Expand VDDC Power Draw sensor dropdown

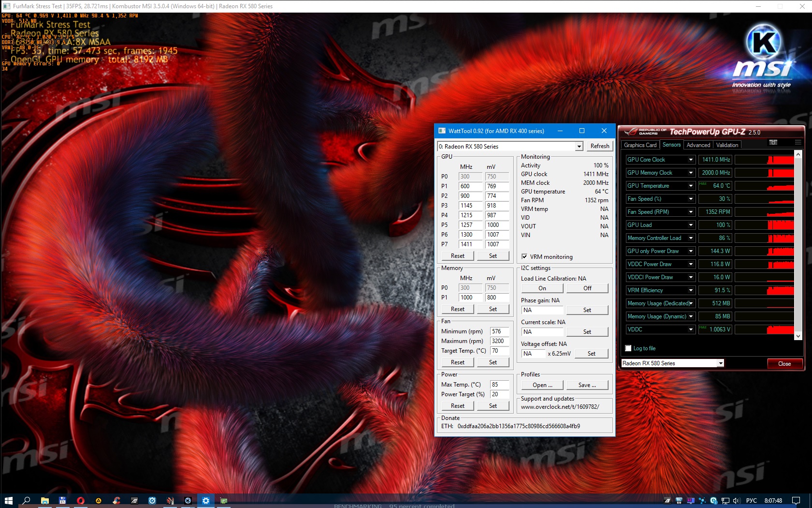tap(691, 264)
